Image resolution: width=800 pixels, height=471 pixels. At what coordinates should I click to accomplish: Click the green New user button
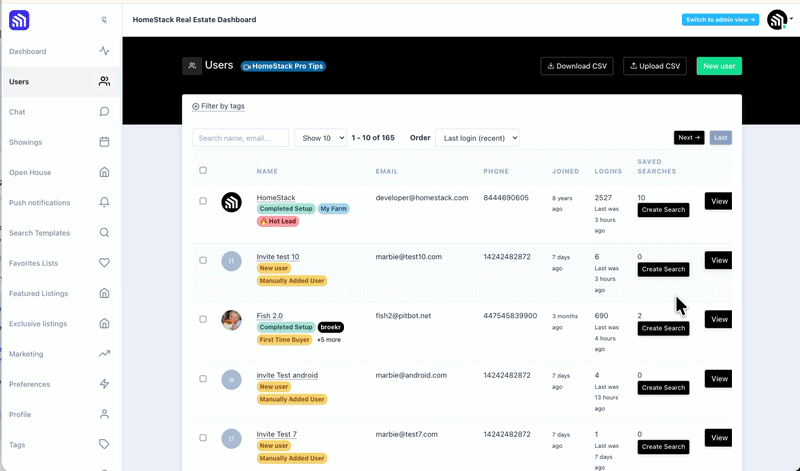click(x=719, y=66)
